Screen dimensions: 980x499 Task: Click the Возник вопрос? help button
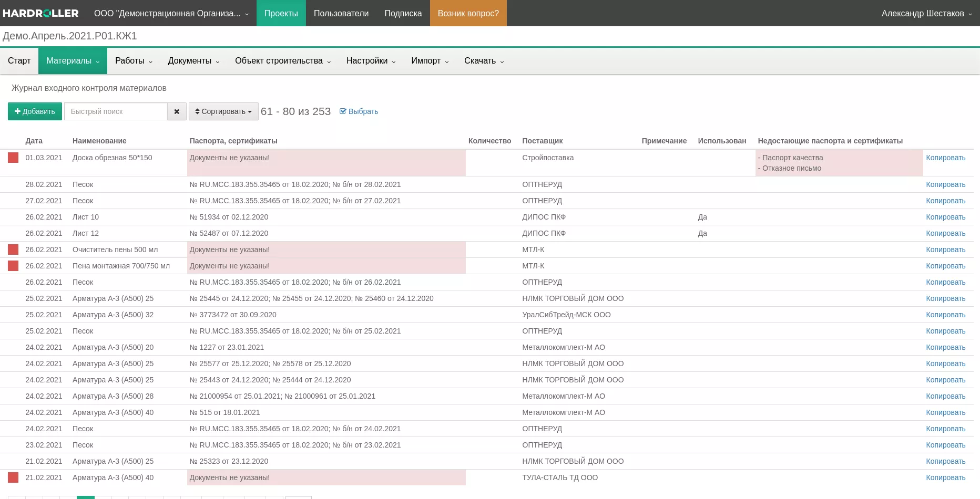468,13
